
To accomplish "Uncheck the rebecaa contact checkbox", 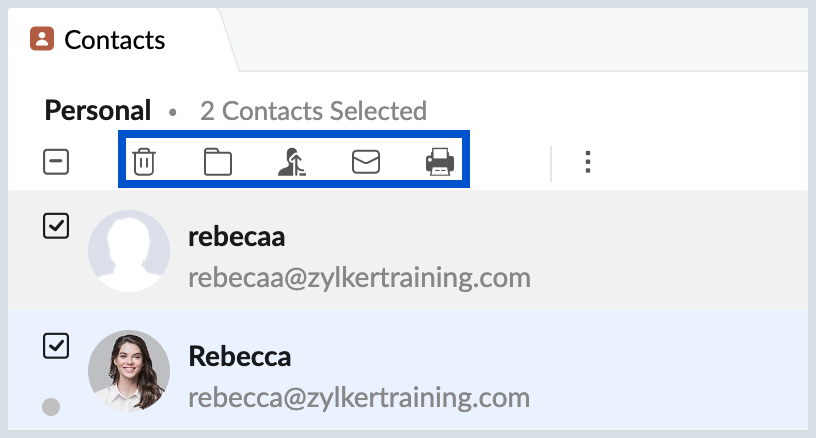I will pyautogui.click(x=56, y=226).
